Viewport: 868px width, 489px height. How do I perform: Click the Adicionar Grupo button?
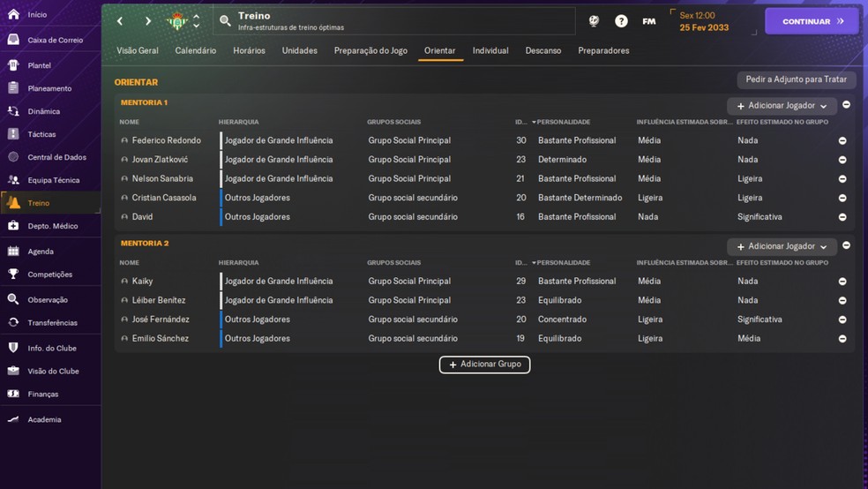point(484,365)
